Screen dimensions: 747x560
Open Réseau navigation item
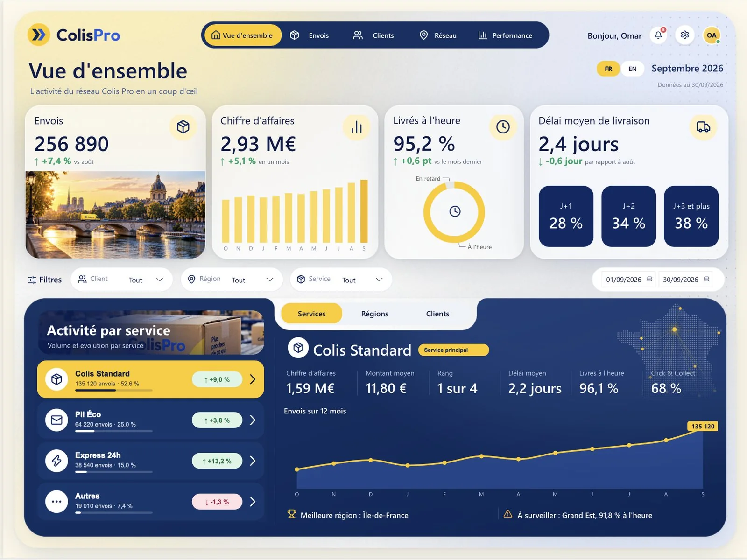pos(438,35)
